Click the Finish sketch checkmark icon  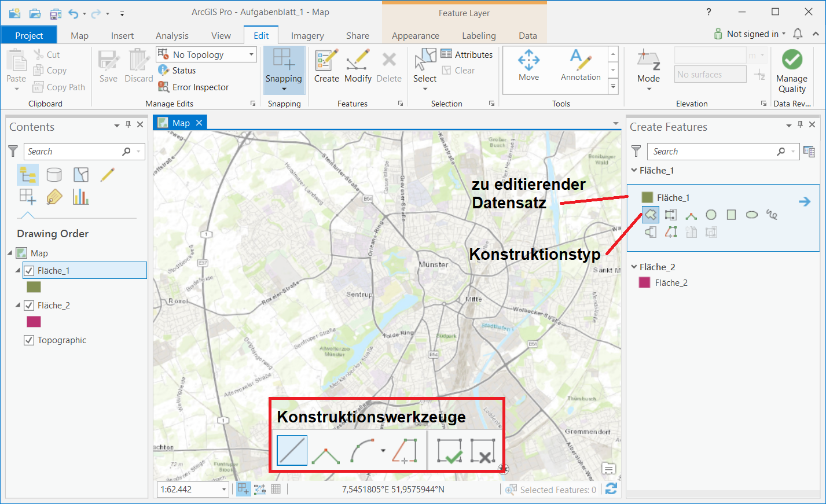coord(450,451)
